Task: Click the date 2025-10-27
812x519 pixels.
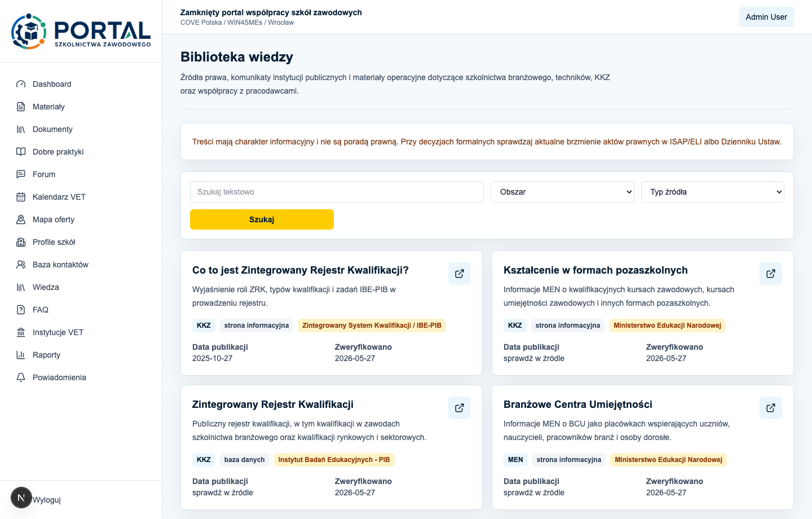Action: point(213,358)
